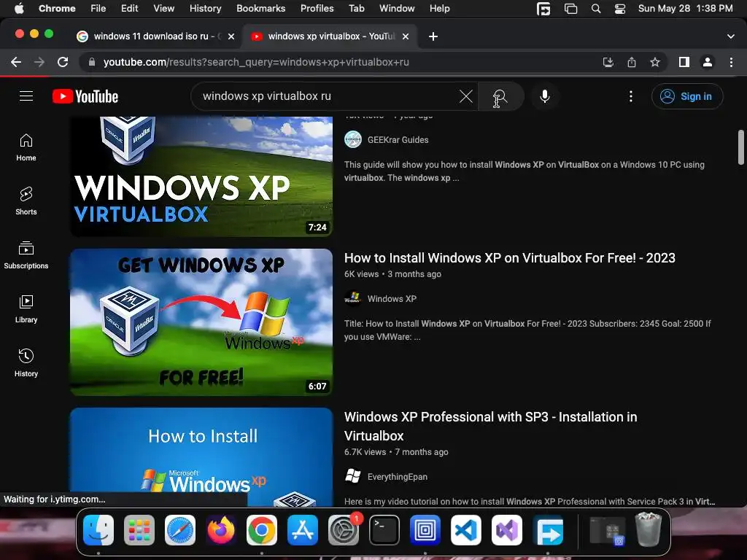
Task: Open Visual Studio Code from the Dock
Action: 466,530
